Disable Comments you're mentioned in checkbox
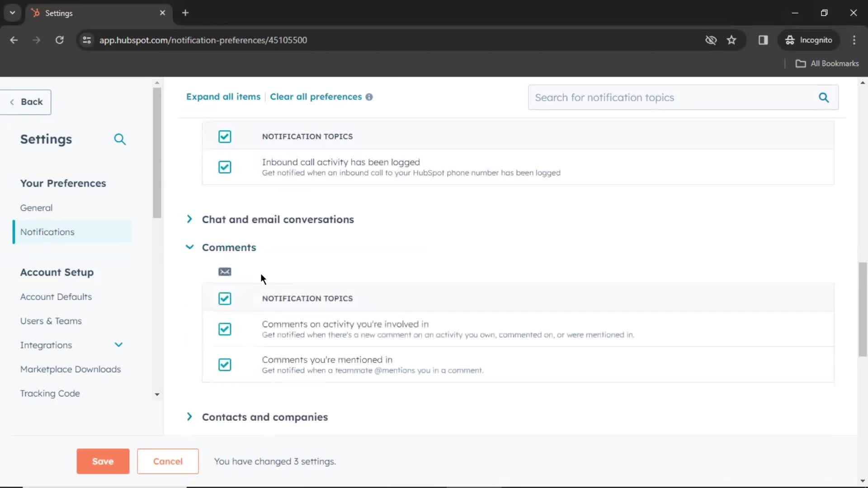The width and height of the screenshot is (868, 488). click(225, 364)
